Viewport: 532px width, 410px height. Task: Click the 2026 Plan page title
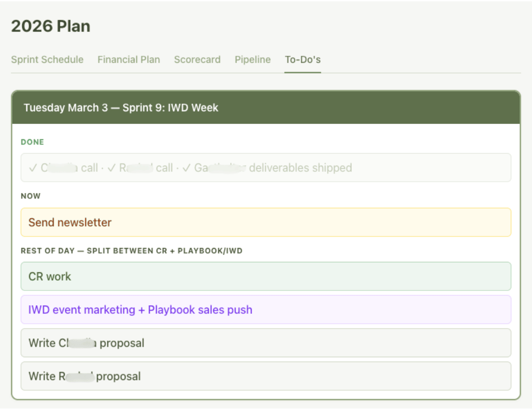51,26
